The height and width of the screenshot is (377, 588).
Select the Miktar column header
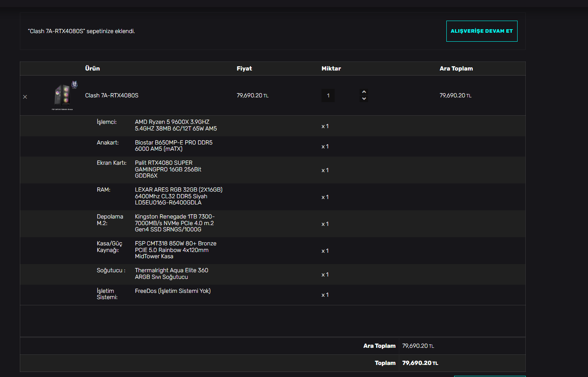pyautogui.click(x=331, y=69)
